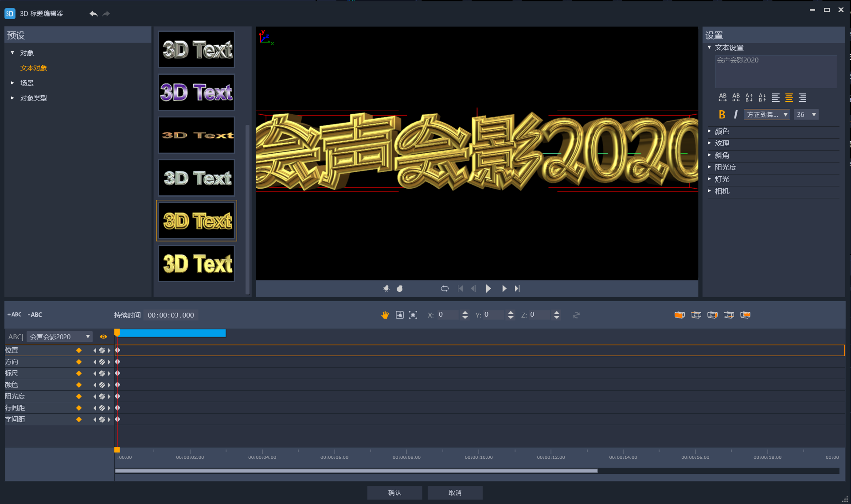The image size is (851, 504).
Task: Increase the Y value stepper
Action: click(511, 312)
